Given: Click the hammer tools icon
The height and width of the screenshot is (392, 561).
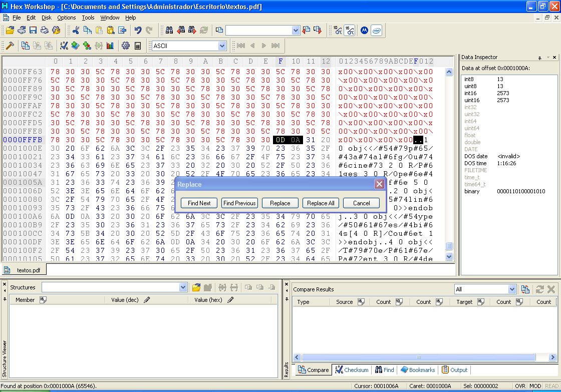Looking at the screenshot, I should pyautogui.click(x=10, y=46).
